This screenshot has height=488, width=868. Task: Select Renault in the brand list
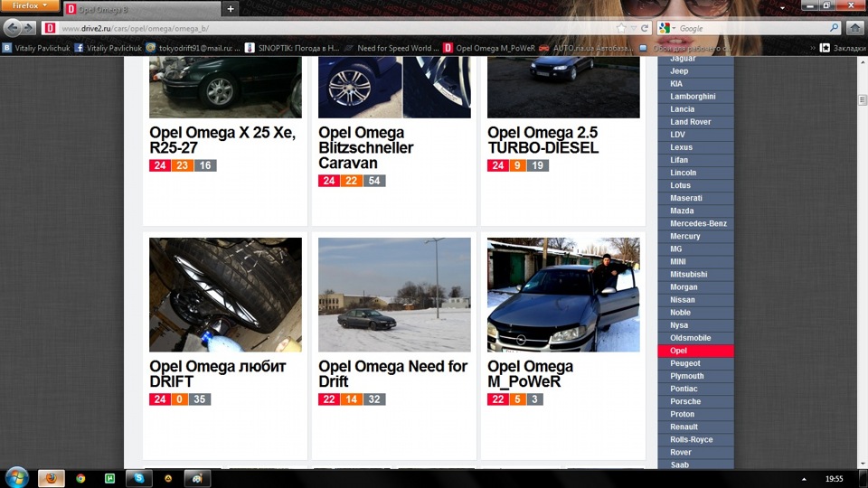696,427
